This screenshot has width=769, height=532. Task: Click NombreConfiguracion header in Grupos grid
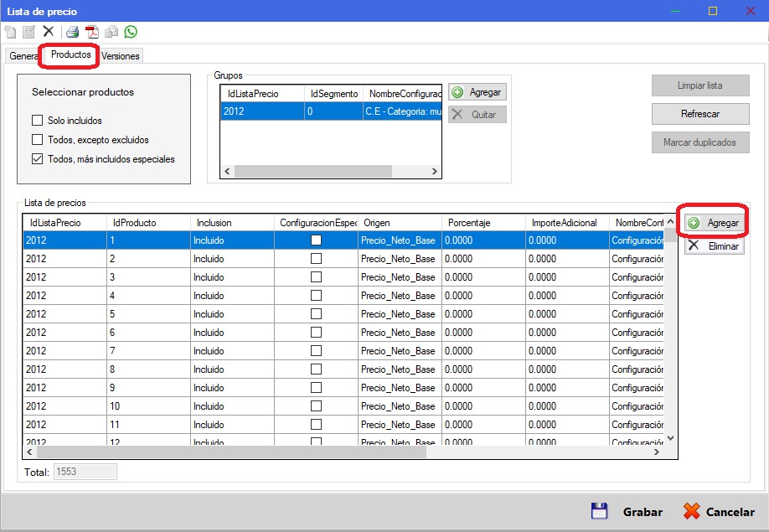tap(402, 94)
